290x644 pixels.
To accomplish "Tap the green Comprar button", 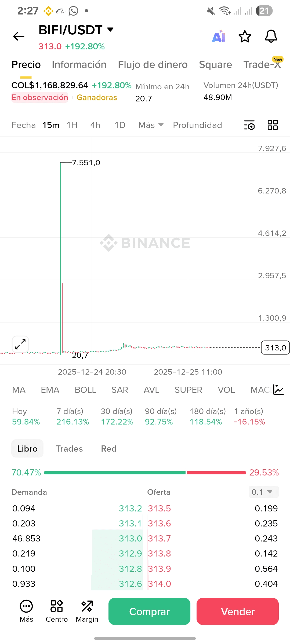I will coord(149,611).
